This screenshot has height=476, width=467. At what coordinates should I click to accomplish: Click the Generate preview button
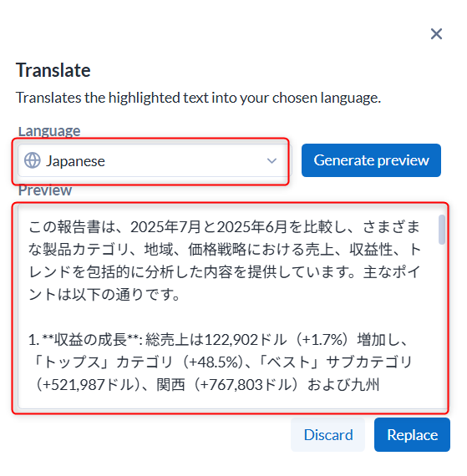click(x=371, y=160)
